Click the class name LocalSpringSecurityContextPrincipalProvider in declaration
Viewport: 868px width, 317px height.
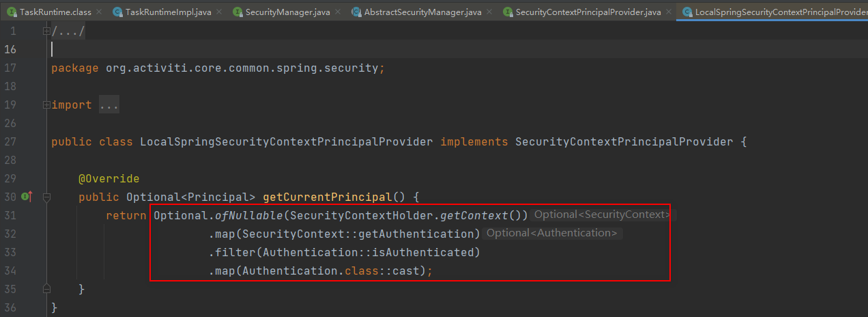click(287, 142)
